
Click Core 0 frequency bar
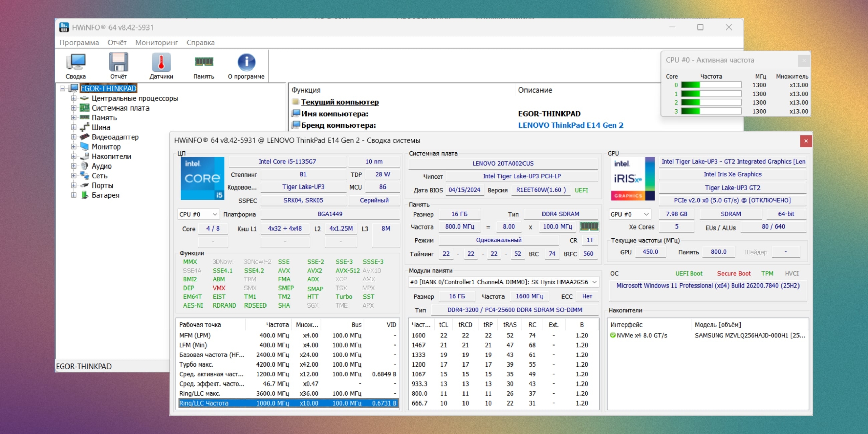click(711, 85)
